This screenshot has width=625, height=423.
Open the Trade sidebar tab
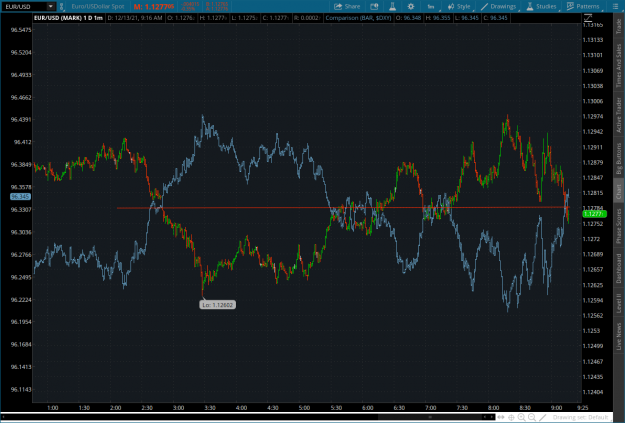coord(619,26)
